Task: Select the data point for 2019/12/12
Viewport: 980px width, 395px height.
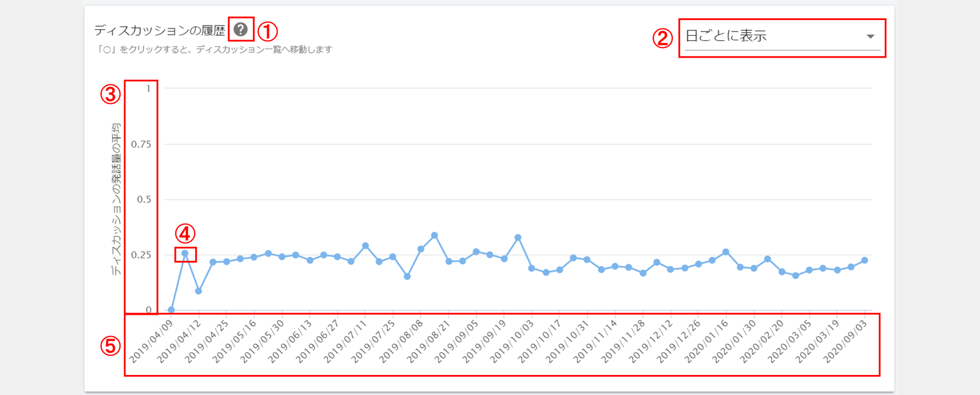Action: pos(670,269)
